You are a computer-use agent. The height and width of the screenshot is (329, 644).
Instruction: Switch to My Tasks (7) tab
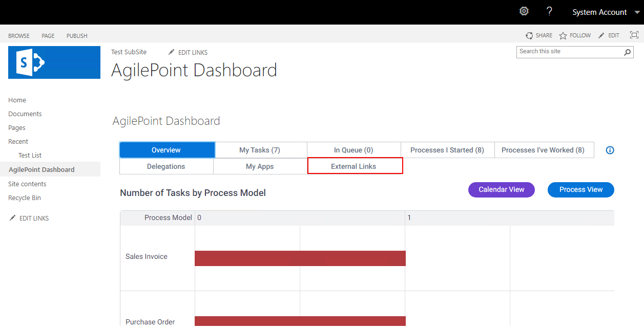(261, 150)
